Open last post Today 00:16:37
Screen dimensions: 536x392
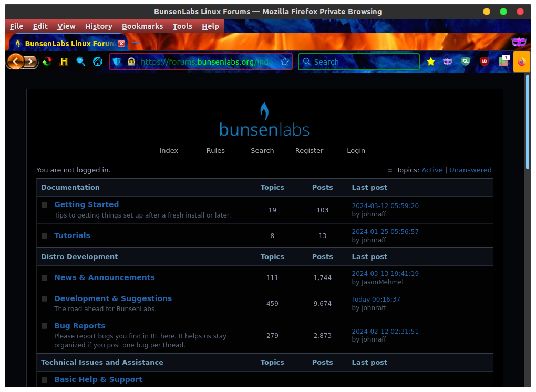pos(376,300)
